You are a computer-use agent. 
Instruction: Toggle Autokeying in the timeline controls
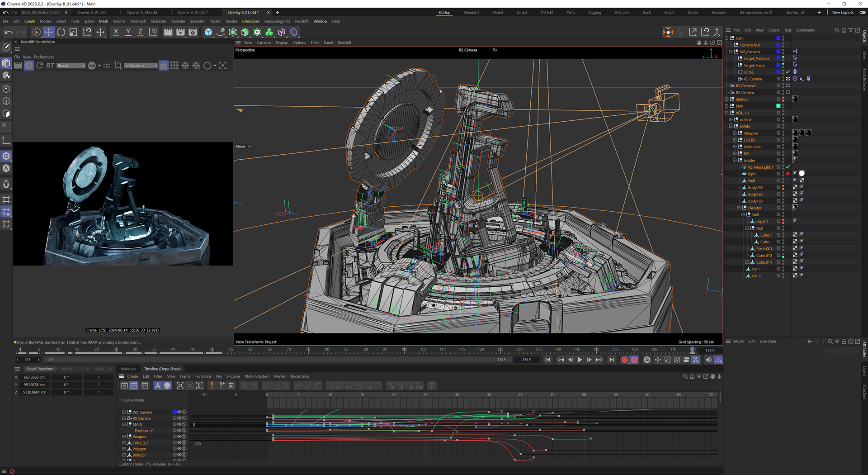point(634,360)
